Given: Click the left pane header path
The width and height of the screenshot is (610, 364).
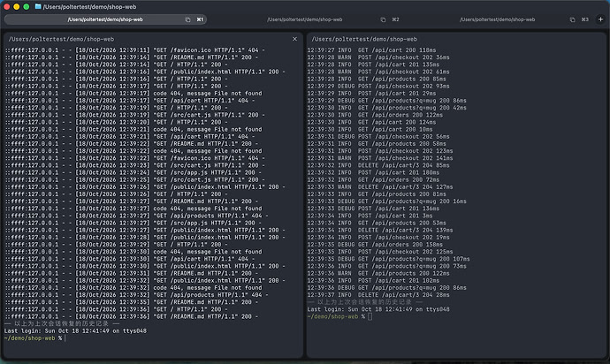Looking at the screenshot, I should (62, 39).
